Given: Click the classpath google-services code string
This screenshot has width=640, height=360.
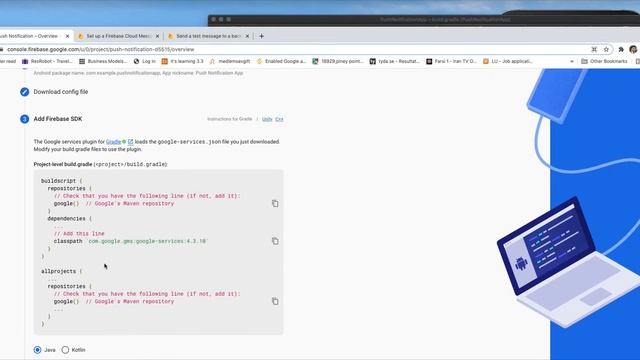Looking at the screenshot, I should click(147, 241).
